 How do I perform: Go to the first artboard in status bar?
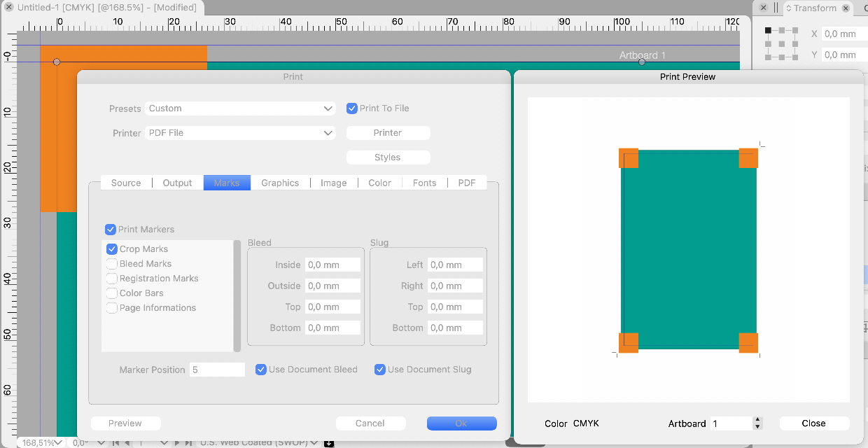tap(117, 442)
